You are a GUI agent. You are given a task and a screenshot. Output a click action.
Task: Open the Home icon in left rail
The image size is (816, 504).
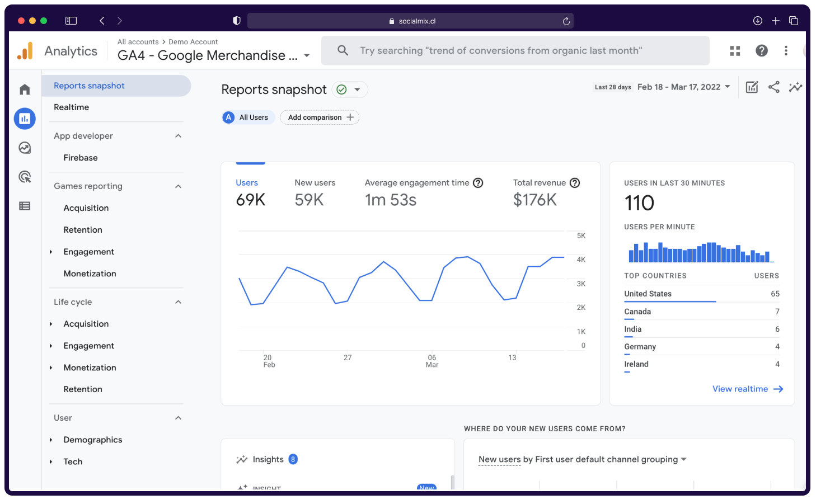click(x=25, y=90)
